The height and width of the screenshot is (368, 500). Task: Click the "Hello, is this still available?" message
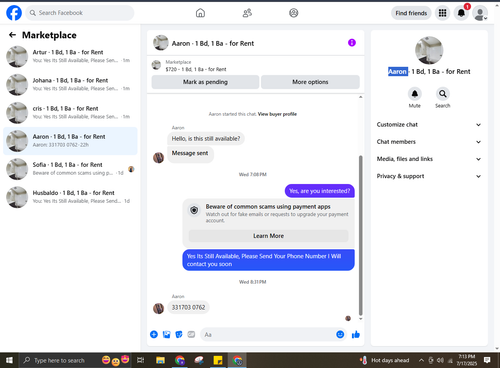coord(206,139)
